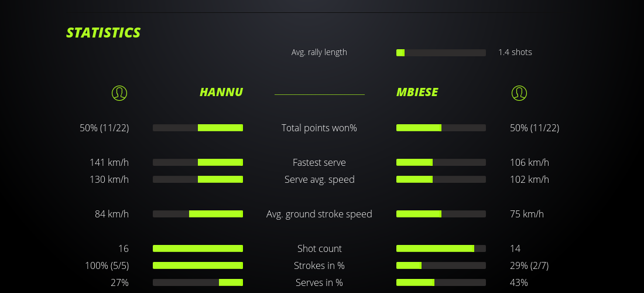This screenshot has width=644, height=293.
Task: Click Hannu's total points won bar
Action: [198, 128]
